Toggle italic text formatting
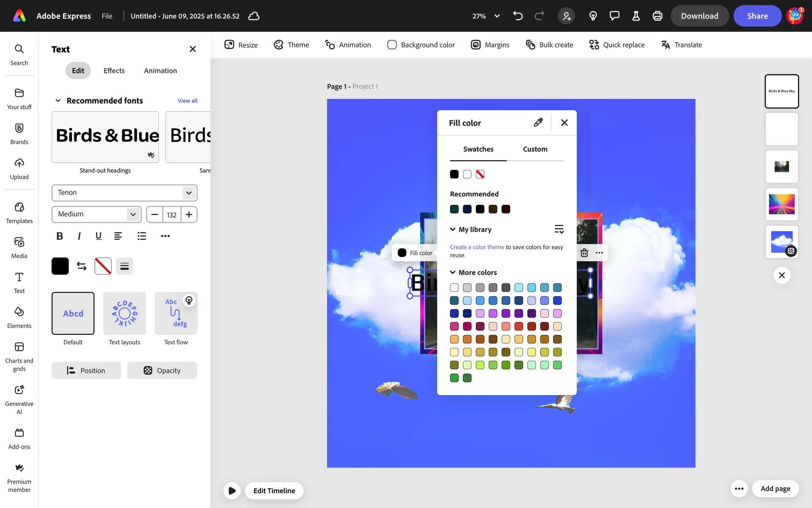This screenshot has width=812, height=508. pos(79,236)
